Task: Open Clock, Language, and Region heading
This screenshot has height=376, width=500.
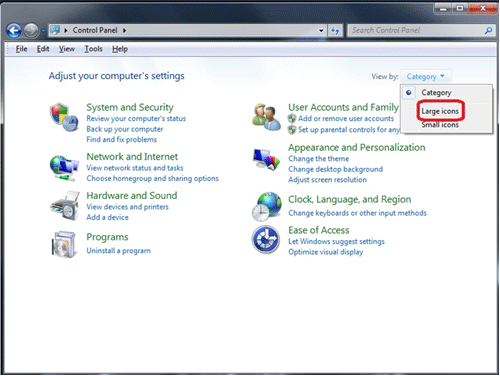Action: coord(350,199)
